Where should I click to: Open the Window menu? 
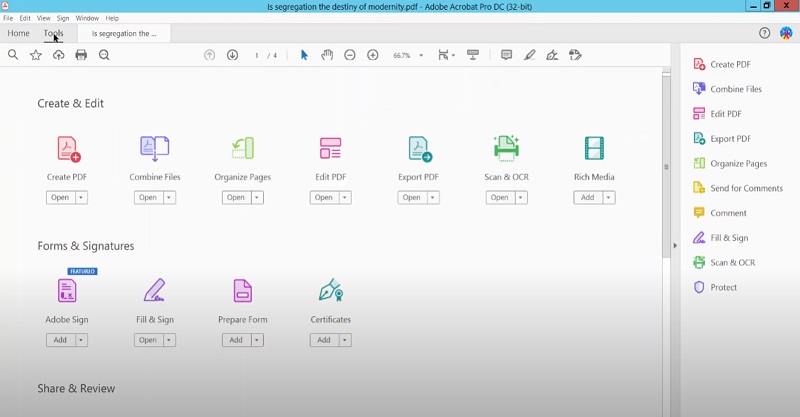87,18
